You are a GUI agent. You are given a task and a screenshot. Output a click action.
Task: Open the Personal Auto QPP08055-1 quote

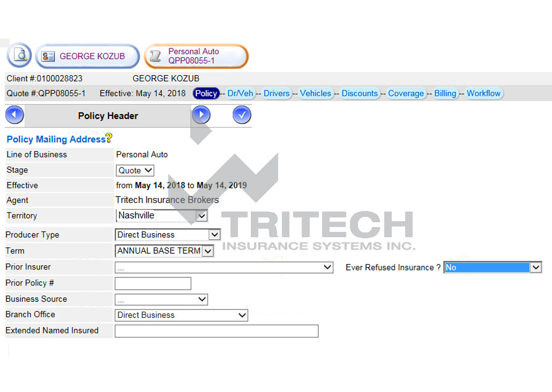pos(201,56)
